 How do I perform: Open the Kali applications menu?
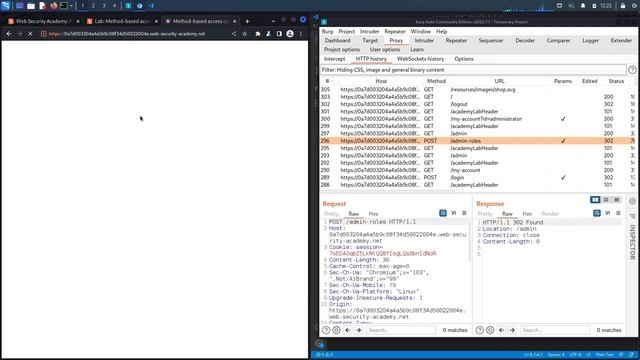(x=6, y=6)
